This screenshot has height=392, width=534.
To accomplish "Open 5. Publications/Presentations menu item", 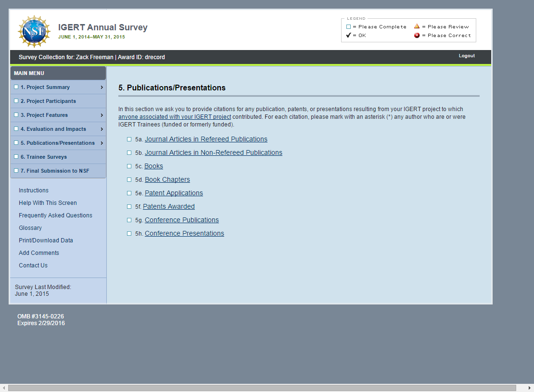I will 58,143.
